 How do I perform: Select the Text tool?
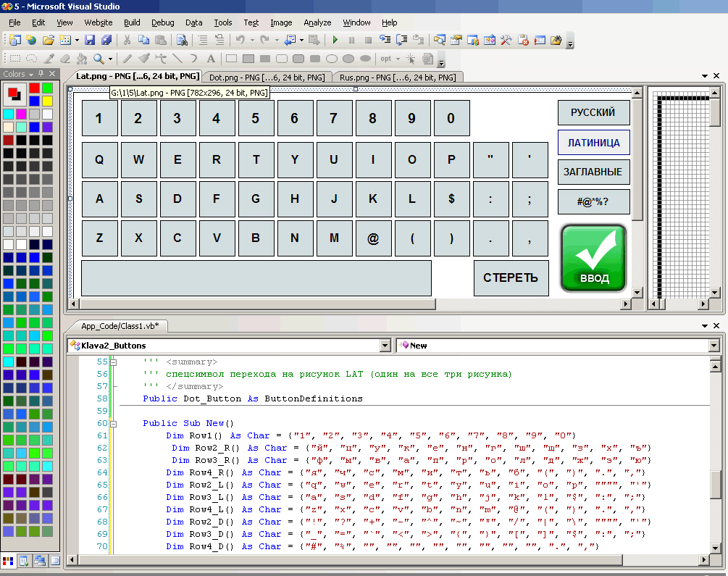(211, 59)
